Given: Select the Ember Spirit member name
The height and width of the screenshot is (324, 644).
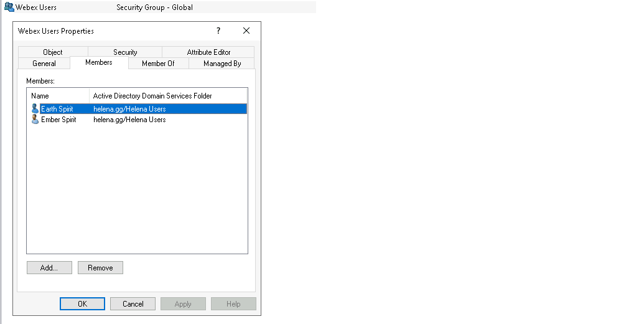Looking at the screenshot, I should click(58, 120).
